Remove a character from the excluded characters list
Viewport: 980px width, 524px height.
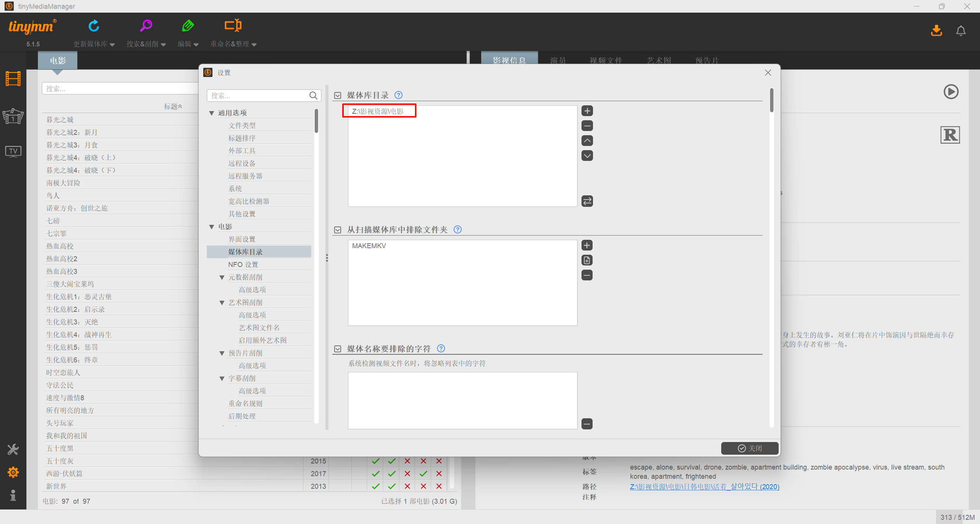coord(587,424)
